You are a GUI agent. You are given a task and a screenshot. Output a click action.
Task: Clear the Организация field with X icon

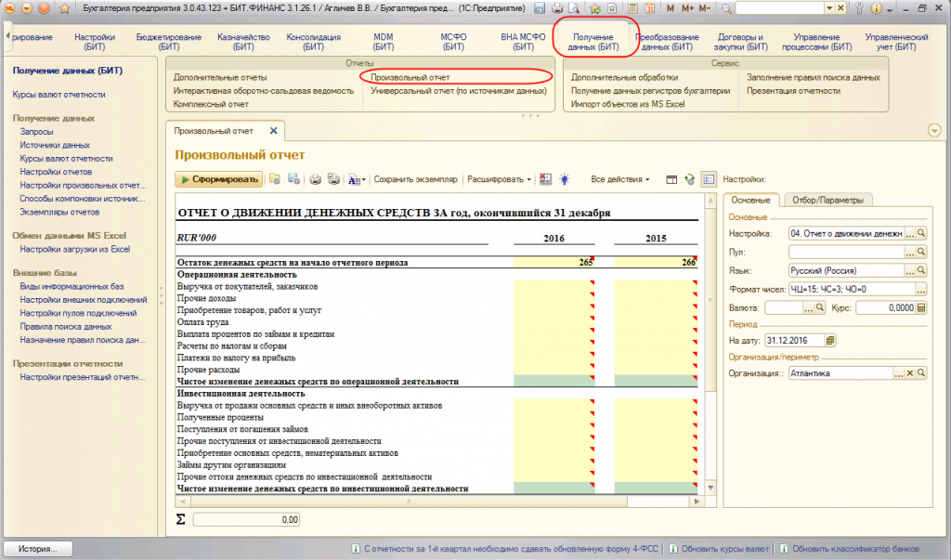tap(910, 373)
